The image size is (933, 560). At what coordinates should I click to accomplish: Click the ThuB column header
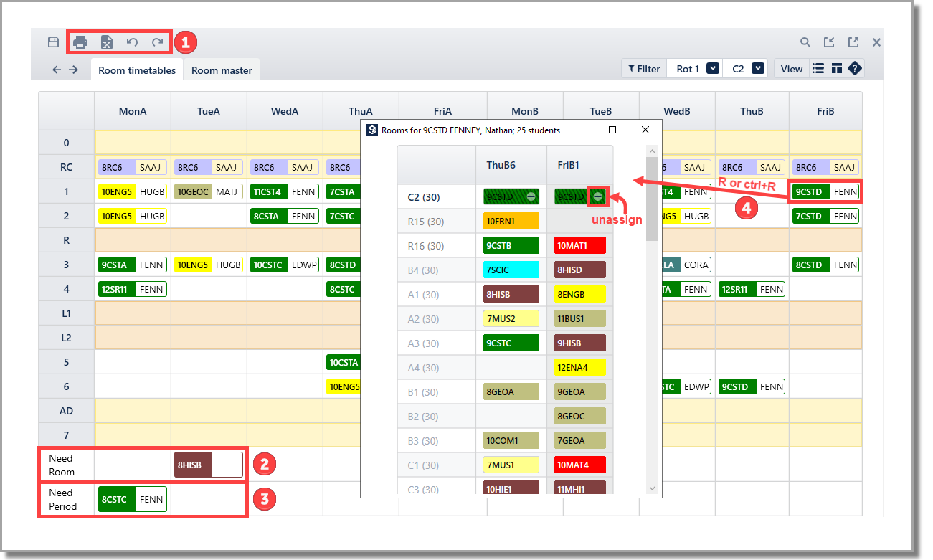point(751,111)
